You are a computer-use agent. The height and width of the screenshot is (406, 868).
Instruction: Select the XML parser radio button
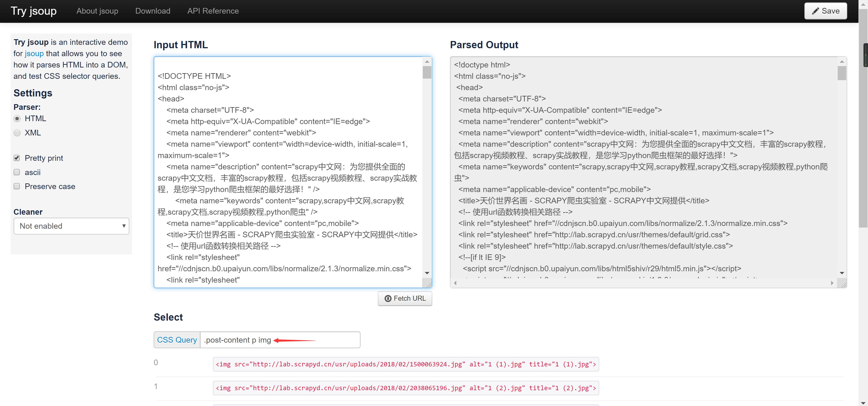[17, 133]
